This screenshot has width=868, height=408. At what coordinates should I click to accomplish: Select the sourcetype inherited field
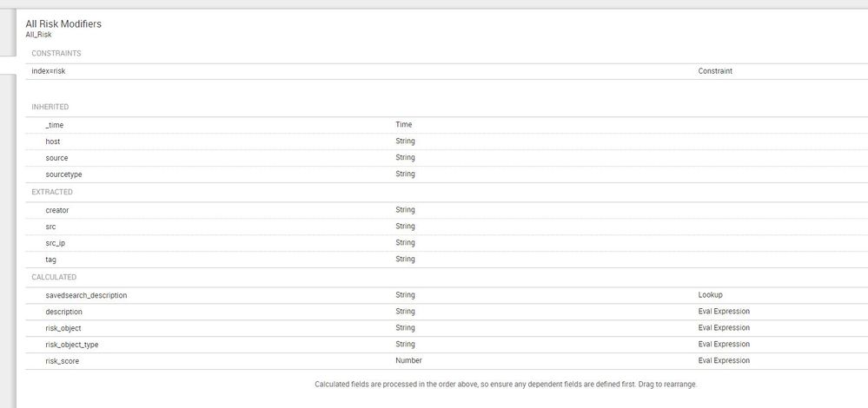(63, 174)
